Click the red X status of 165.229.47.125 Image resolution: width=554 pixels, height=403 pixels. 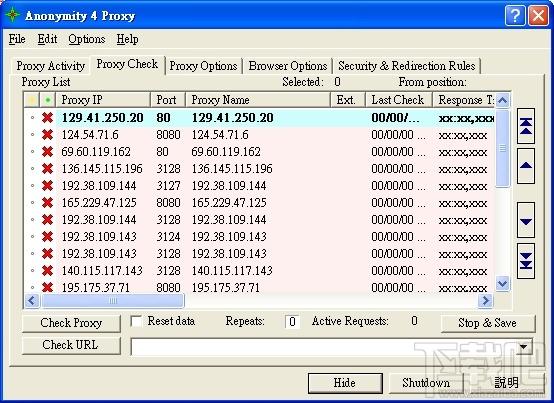(47, 202)
